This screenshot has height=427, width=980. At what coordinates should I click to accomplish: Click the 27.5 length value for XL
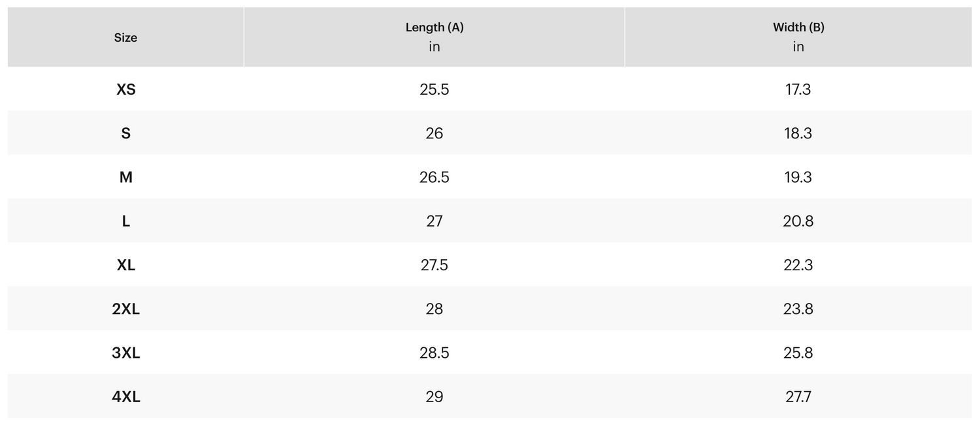[x=434, y=265]
